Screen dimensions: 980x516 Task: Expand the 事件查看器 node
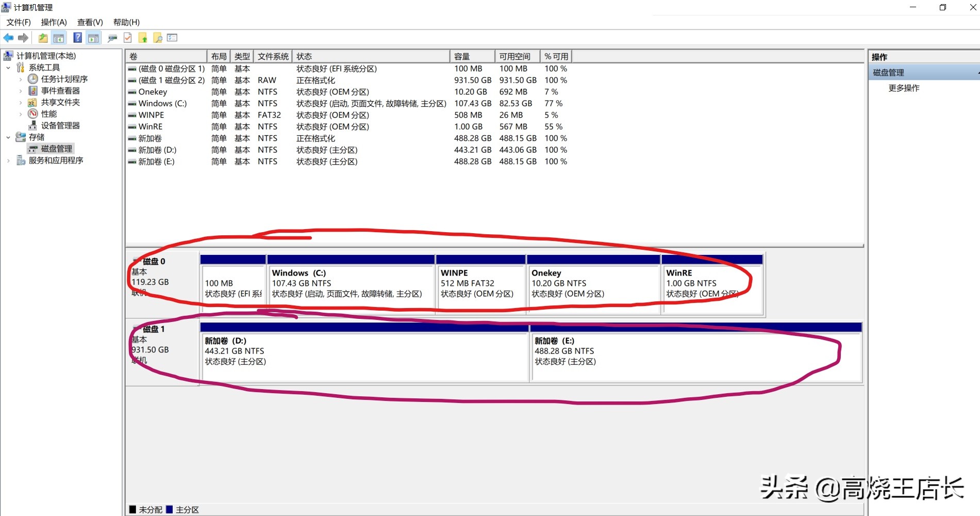coord(21,91)
